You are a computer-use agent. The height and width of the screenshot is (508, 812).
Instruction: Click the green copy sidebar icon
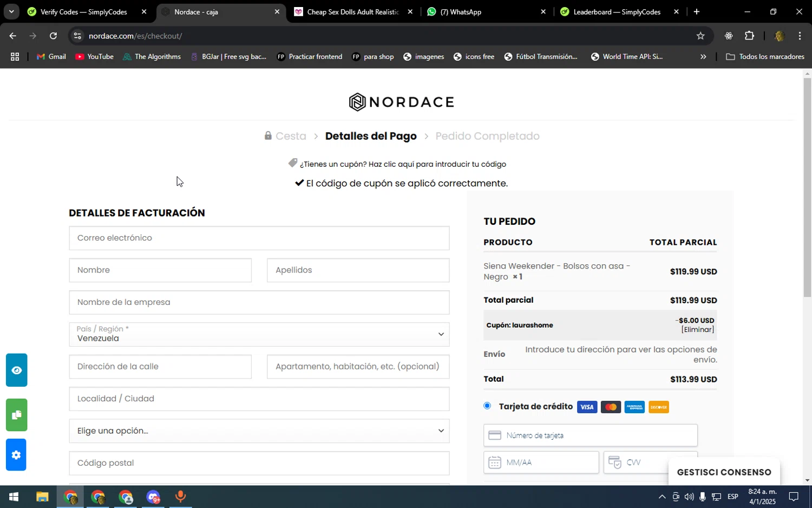coord(16,415)
